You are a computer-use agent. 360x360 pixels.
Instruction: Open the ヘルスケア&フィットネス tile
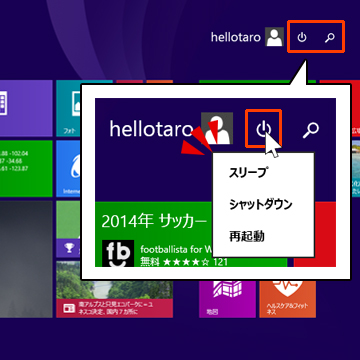288,299
